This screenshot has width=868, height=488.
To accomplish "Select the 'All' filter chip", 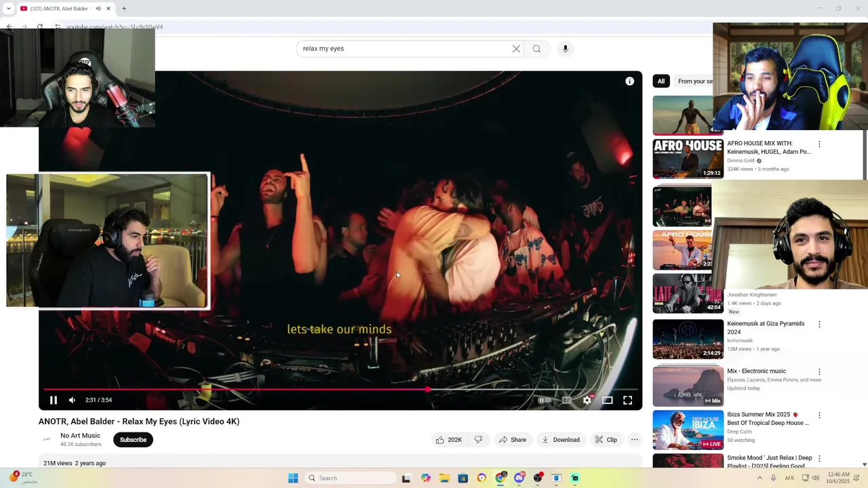I will click(661, 81).
